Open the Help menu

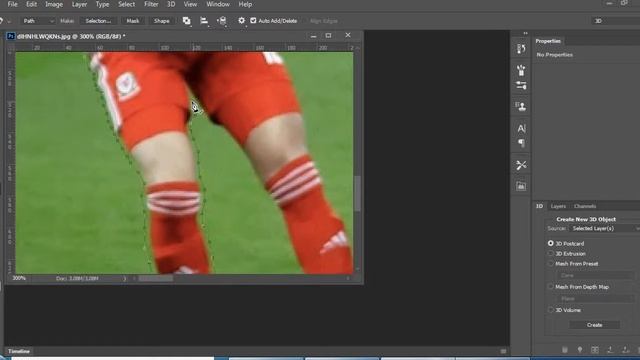coord(245,4)
